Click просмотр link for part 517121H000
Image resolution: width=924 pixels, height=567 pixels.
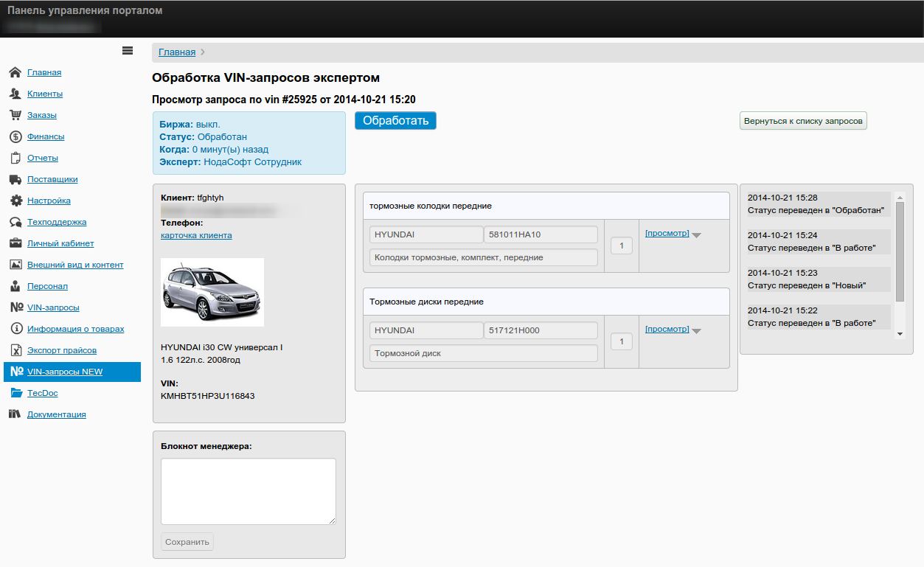coord(667,329)
